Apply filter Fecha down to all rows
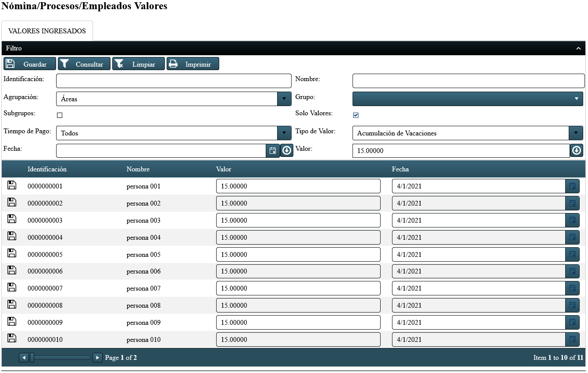This screenshot has height=373, width=588. point(287,151)
